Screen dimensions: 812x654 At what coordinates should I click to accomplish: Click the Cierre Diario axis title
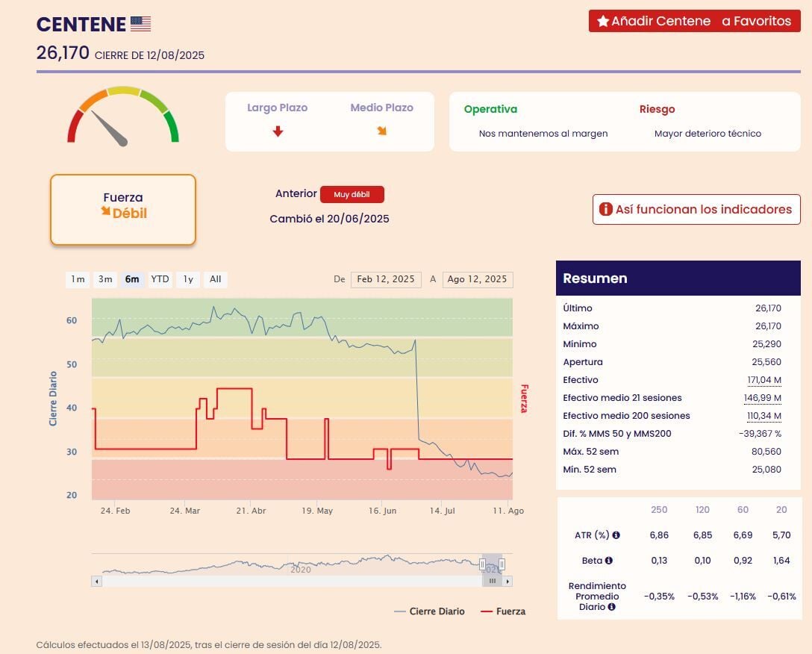click(53, 399)
